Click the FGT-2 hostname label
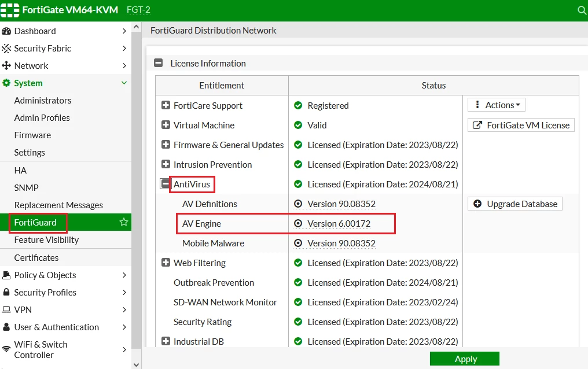The image size is (588, 369). 138,10
